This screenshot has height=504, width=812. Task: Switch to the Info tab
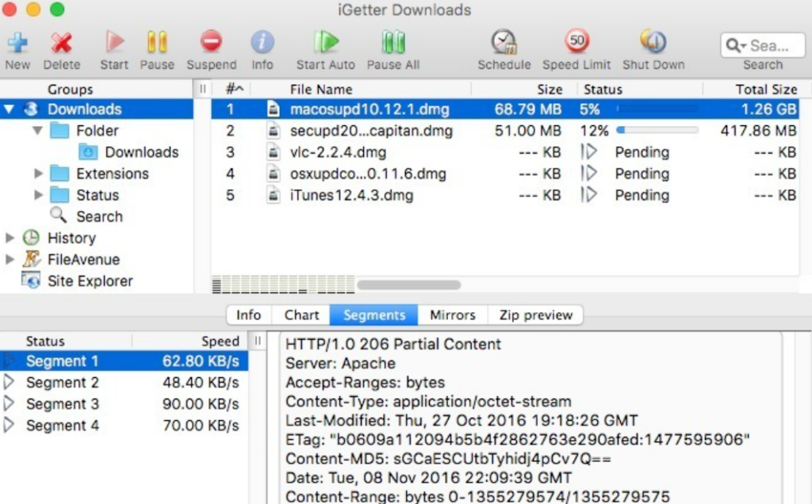click(x=248, y=315)
